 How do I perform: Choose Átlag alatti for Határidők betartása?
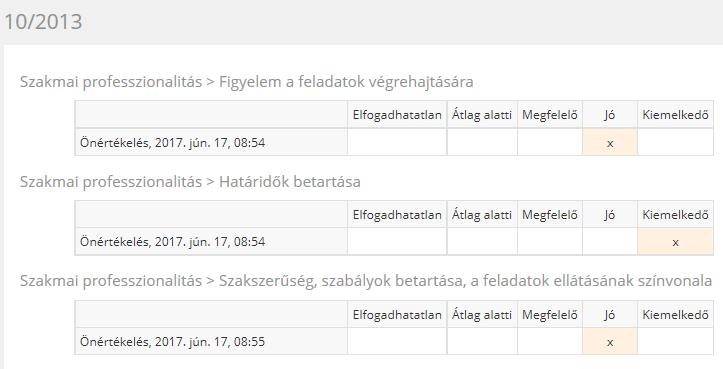482,242
